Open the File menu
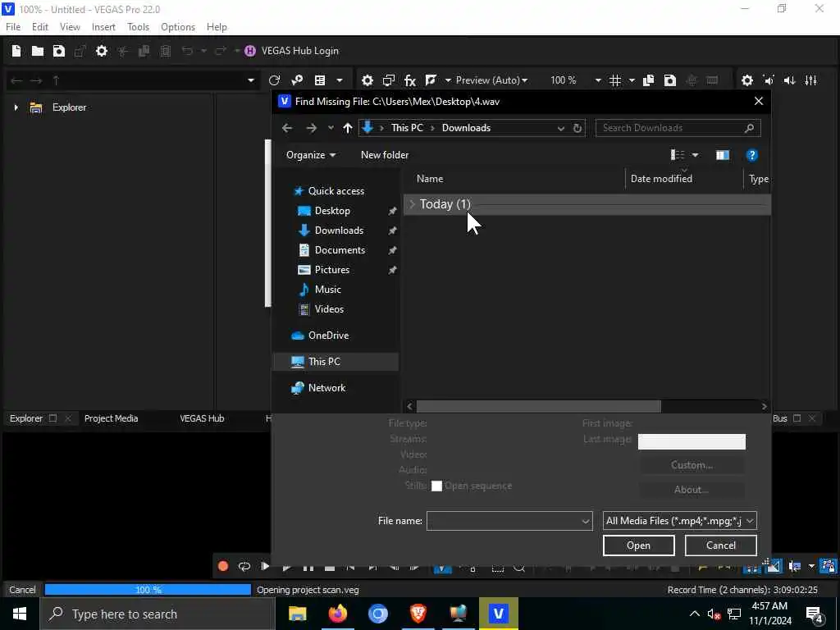840x630 pixels. tap(13, 27)
